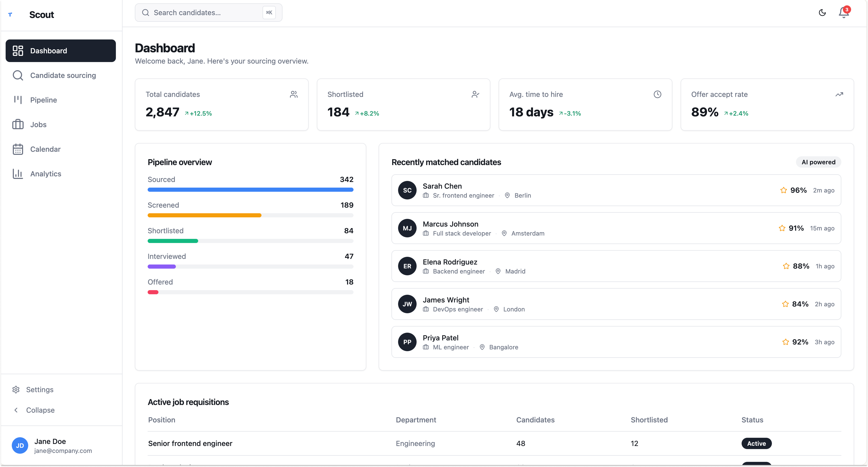
Task: Open Settings from the sidebar
Action: point(39,390)
